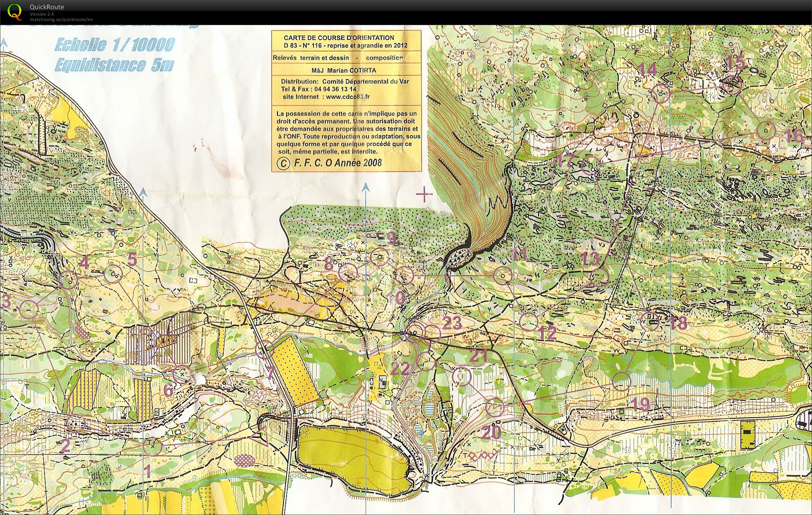
Task: Select control circle 8 on the map
Action: tap(348, 272)
